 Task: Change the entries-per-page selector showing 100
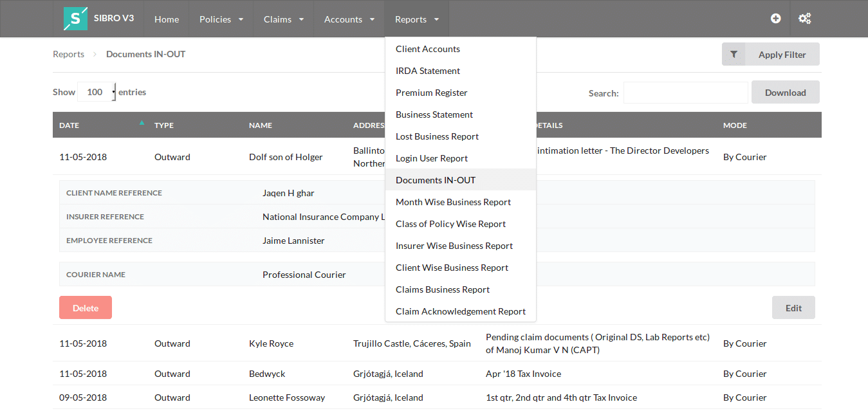pyautogui.click(x=97, y=92)
